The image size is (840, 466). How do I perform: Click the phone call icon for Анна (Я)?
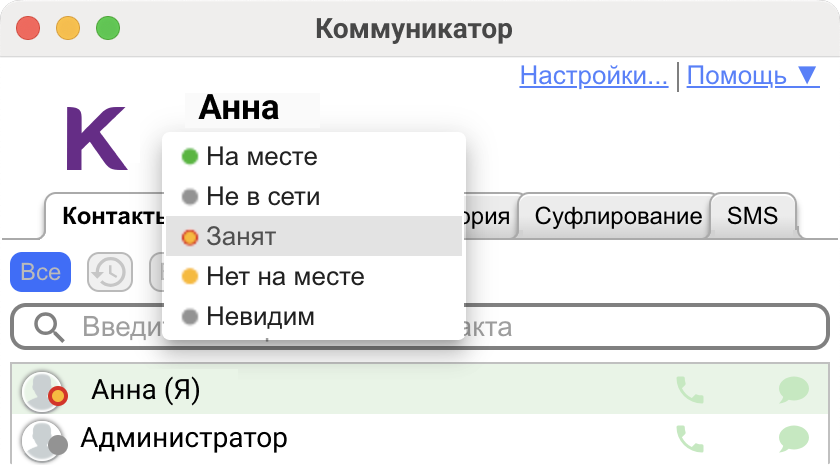click(x=689, y=390)
